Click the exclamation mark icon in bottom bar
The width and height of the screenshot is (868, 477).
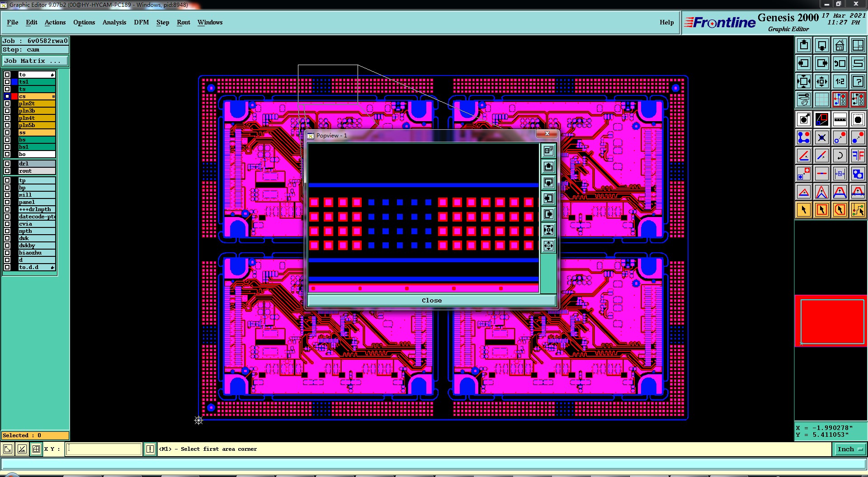[150, 449]
